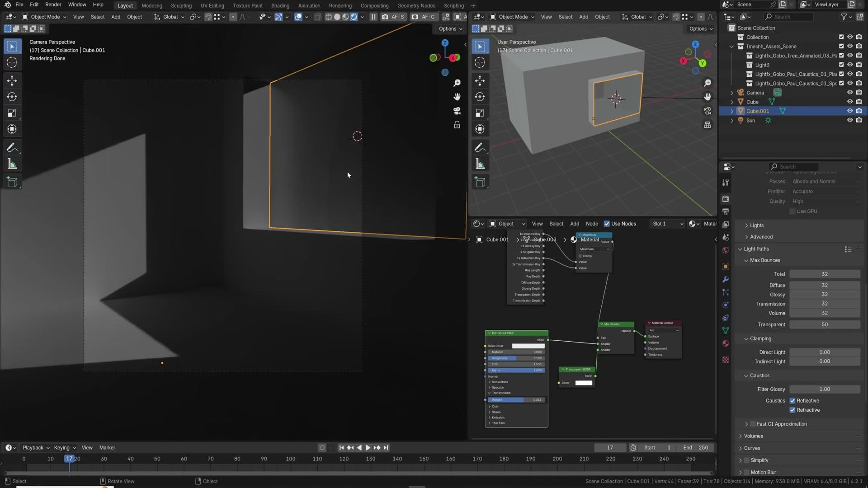Select the Cursor tool in left viewport
The width and height of the screenshot is (868, 488).
coord(12,62)
